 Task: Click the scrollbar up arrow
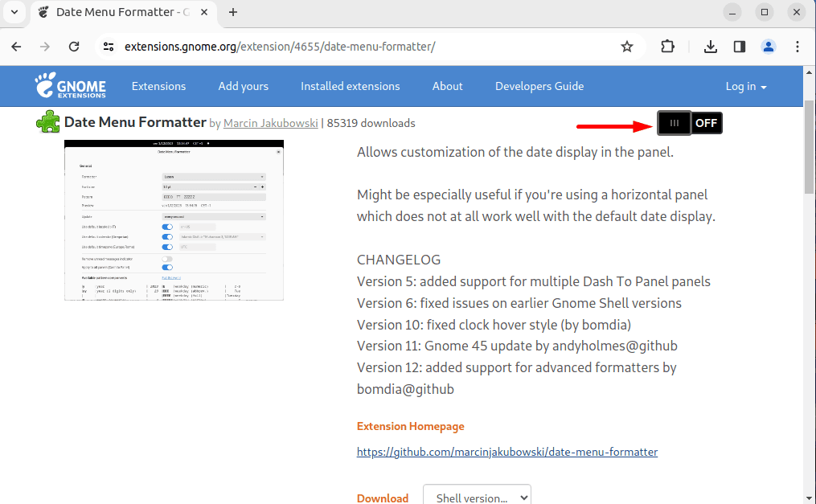click(810, 72)
